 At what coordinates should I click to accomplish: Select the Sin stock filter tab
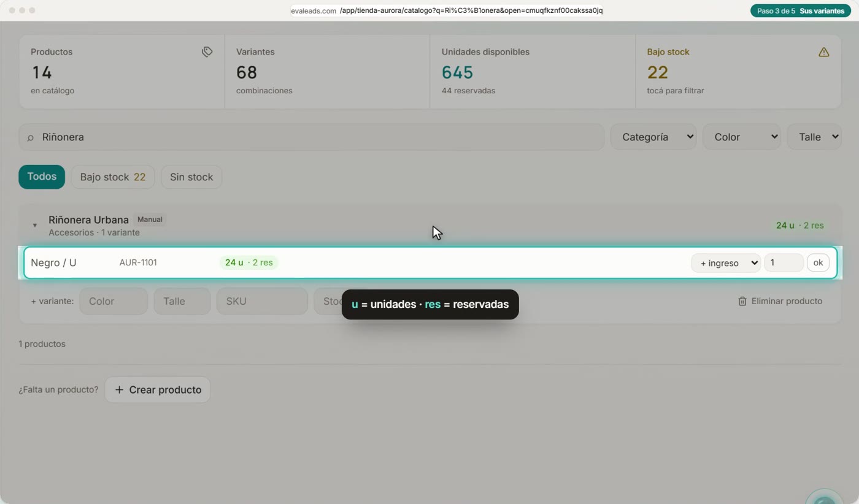click(191, 177)
